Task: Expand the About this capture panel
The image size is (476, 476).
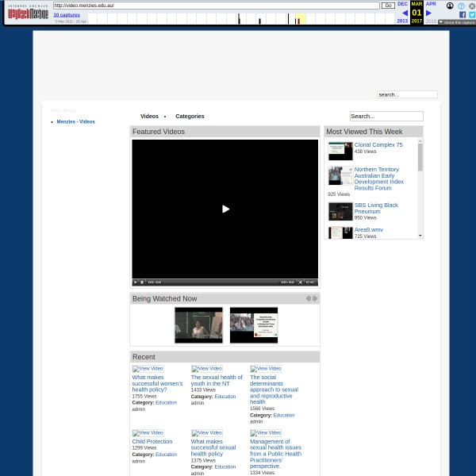Action: [456, 22]
